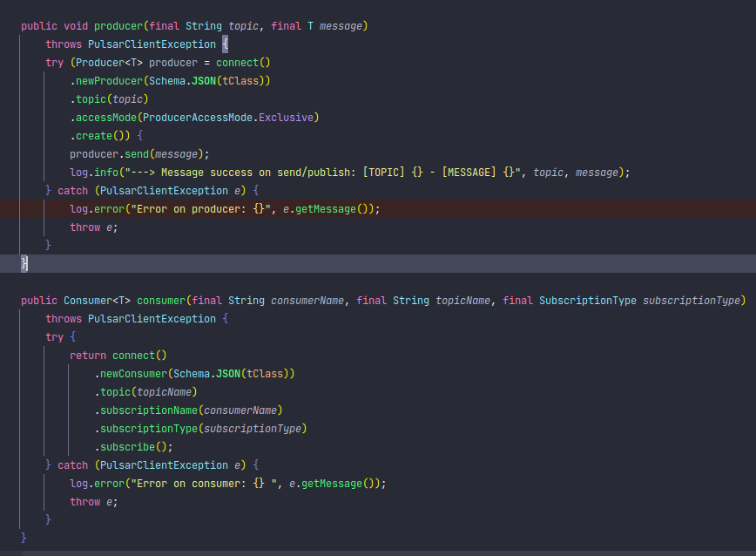Click the 'SubscriptionType' type in the consumer signature
This screenshot has width=756, height=556.
(x=588, y=301)
